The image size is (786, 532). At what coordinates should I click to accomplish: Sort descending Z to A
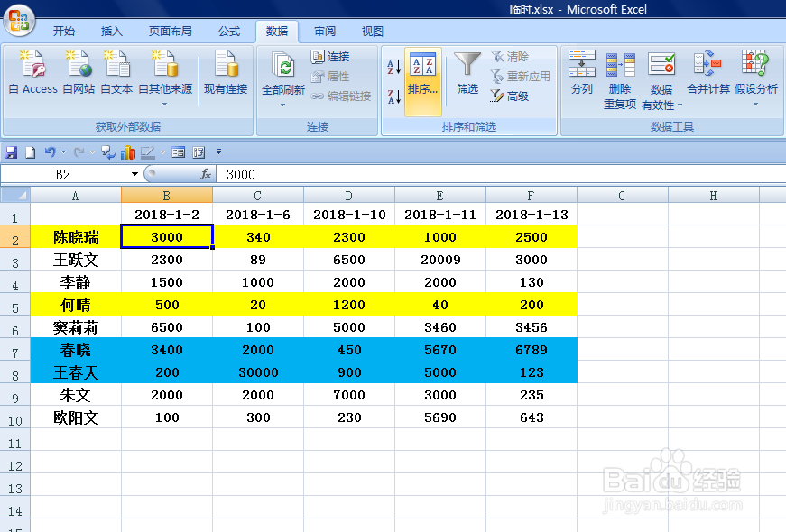pos(394,96)
